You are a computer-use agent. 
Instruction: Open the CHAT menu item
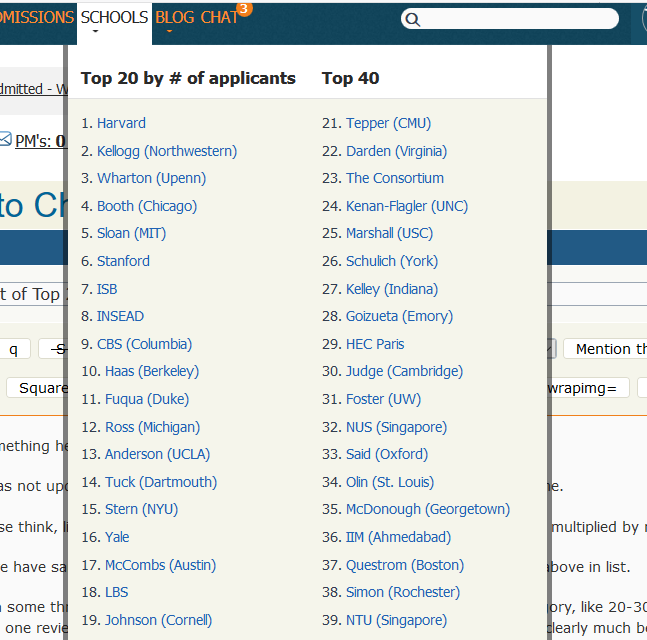click(x=219, y=18)
